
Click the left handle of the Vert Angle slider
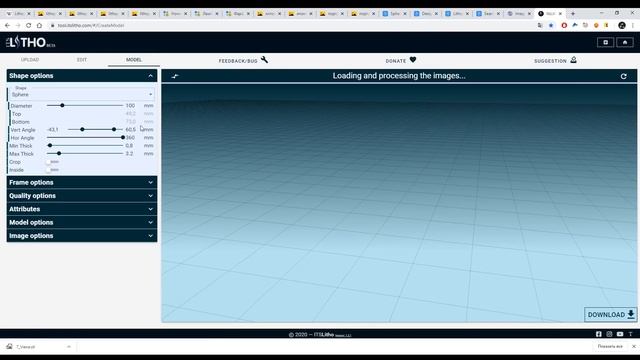point(82,129)
